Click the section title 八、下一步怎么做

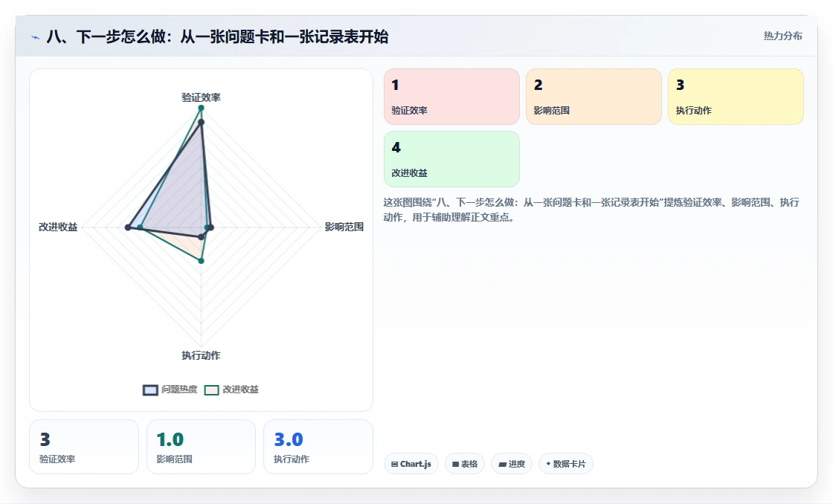tap(217, 36)
